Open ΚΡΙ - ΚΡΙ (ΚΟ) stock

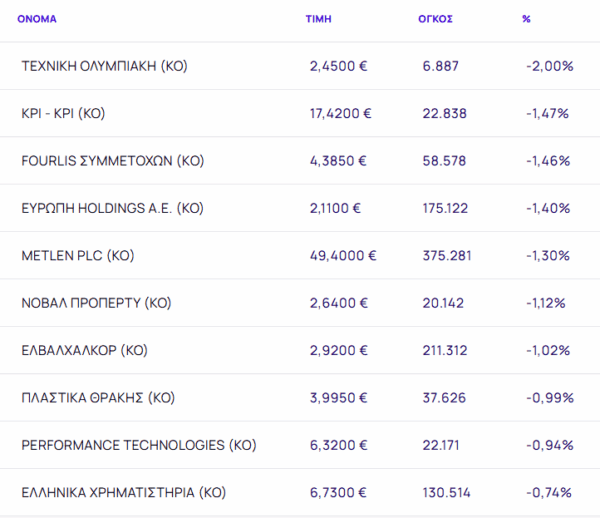[x=63, y=114]
